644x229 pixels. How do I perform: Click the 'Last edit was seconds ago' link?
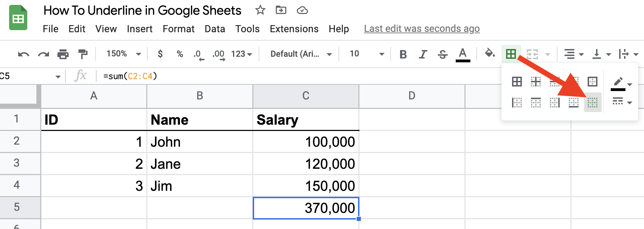[x=422, y=29]
